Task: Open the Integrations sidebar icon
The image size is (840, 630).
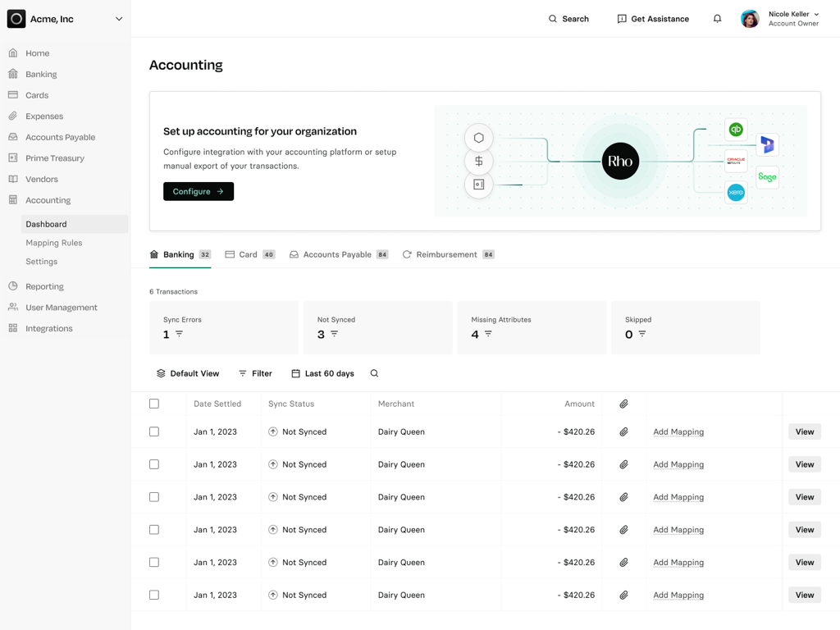Action: point(13,328)
